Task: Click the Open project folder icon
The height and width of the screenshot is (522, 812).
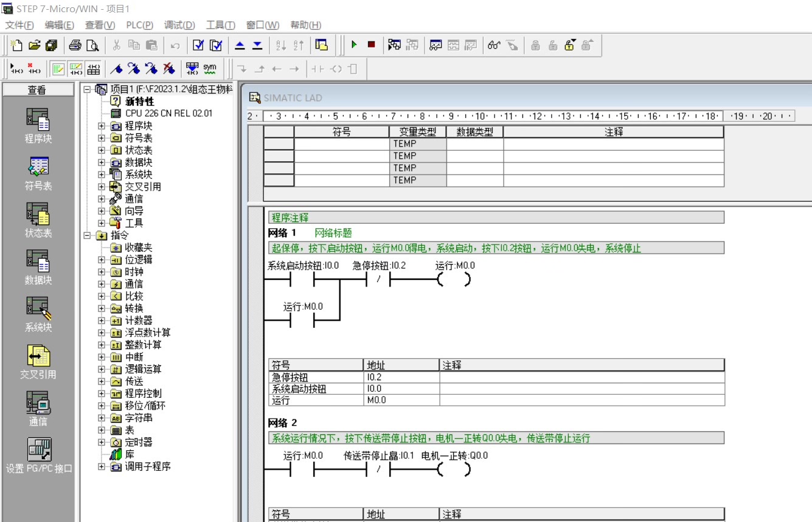Action: tap(34, 45)
